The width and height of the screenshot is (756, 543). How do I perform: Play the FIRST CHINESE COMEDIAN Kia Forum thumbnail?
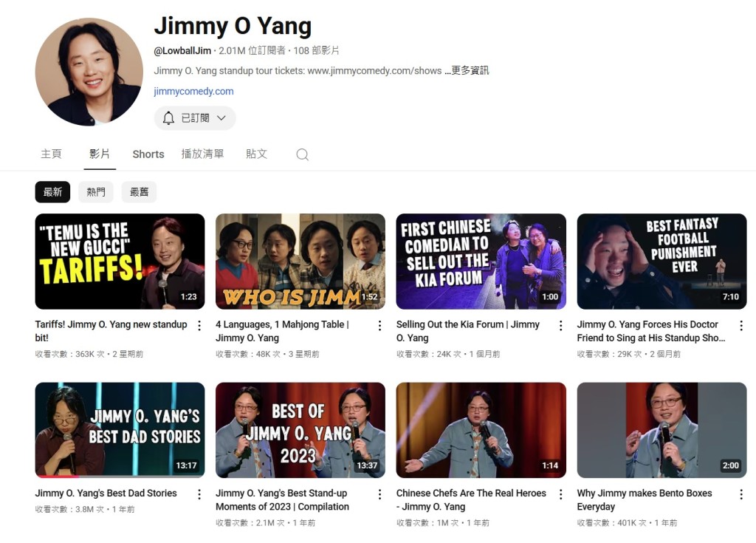pos(481,262)
